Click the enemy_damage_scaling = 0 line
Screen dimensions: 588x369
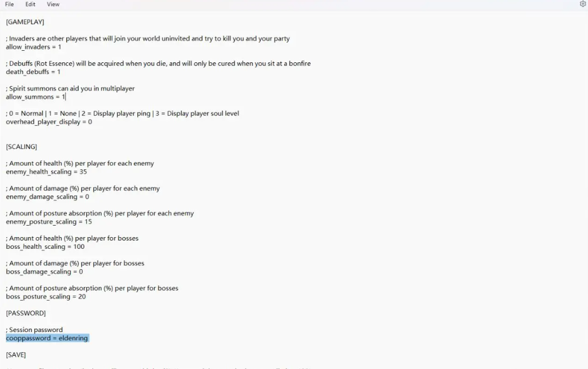point(47,197)
